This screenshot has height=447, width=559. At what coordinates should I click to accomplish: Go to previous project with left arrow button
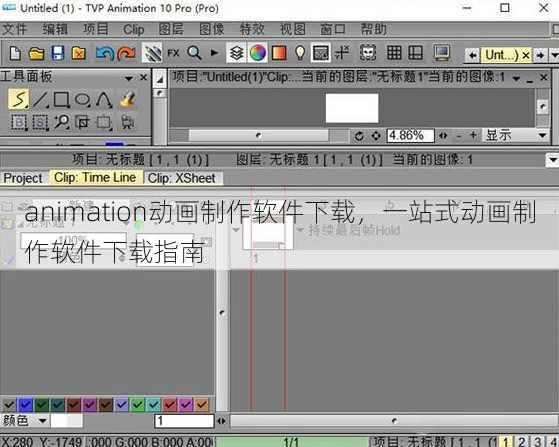(473, 55)
